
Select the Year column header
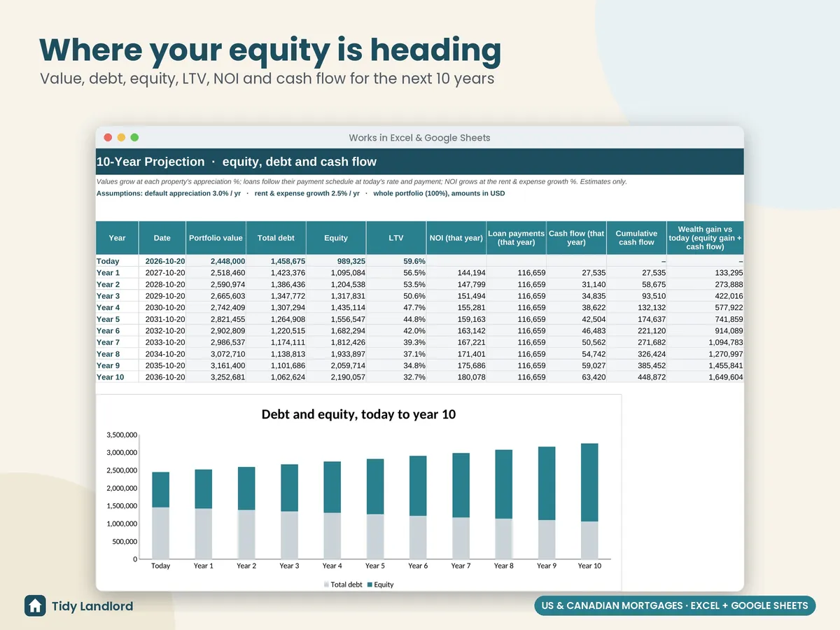[117, 238]
